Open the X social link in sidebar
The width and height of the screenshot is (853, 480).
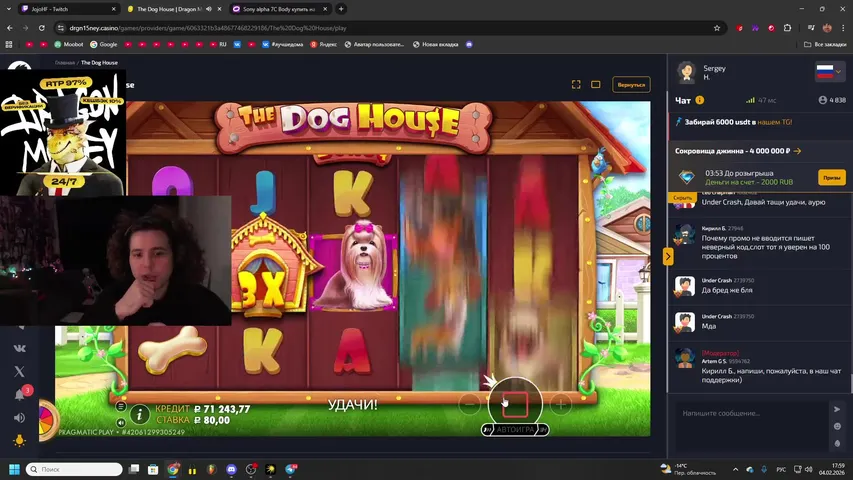[x=19, y=371]
